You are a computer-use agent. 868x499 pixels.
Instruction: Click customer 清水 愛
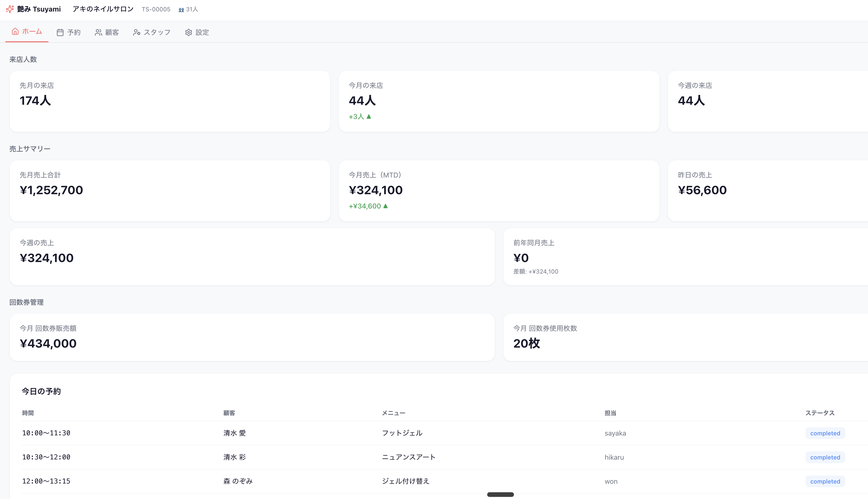(x=235, y=433)
